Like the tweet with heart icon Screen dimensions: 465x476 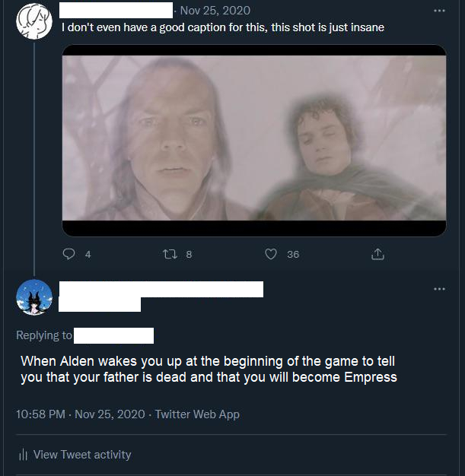[x=270, y=255]
